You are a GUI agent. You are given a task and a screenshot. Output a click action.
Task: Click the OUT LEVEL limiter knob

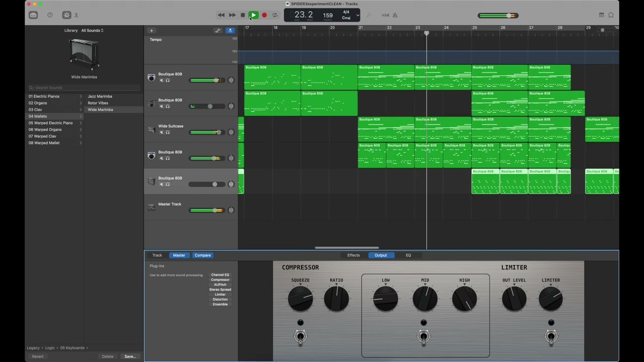(x=514, y=299)
